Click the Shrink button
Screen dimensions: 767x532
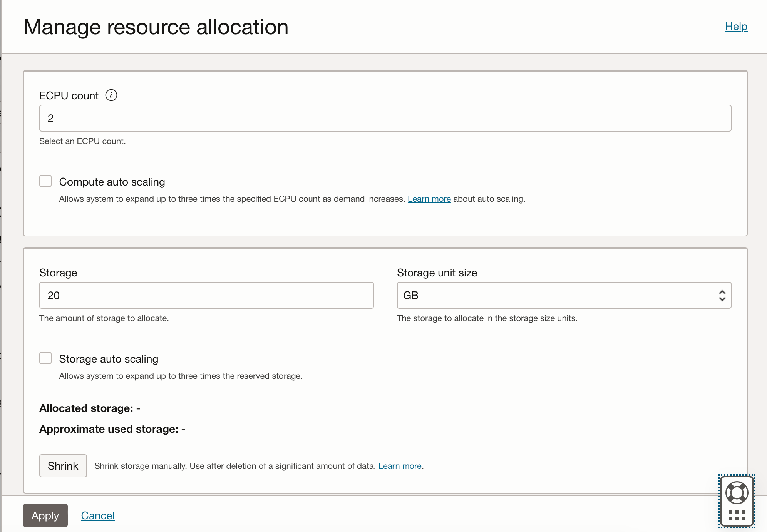click(x=63, y=466)
